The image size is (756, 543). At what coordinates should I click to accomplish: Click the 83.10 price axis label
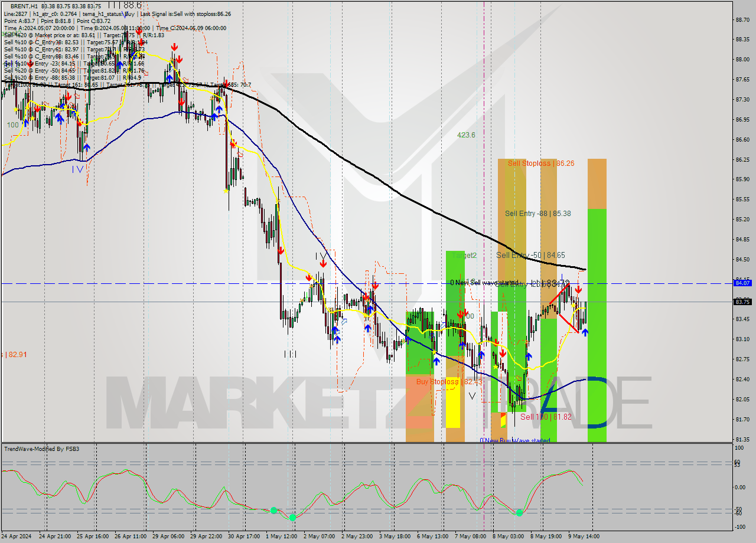coord(743,339)
